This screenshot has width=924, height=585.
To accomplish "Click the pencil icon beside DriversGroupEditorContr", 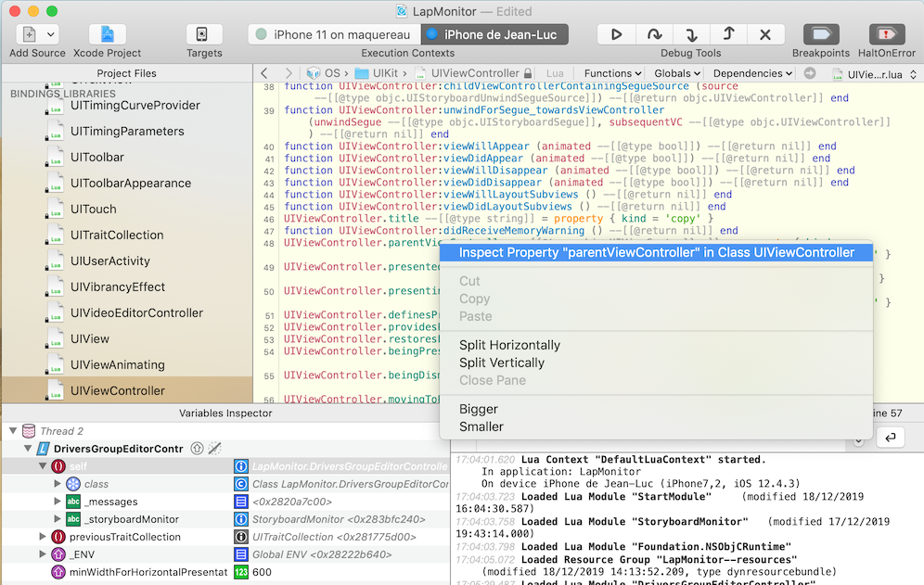I will (214, 449).
